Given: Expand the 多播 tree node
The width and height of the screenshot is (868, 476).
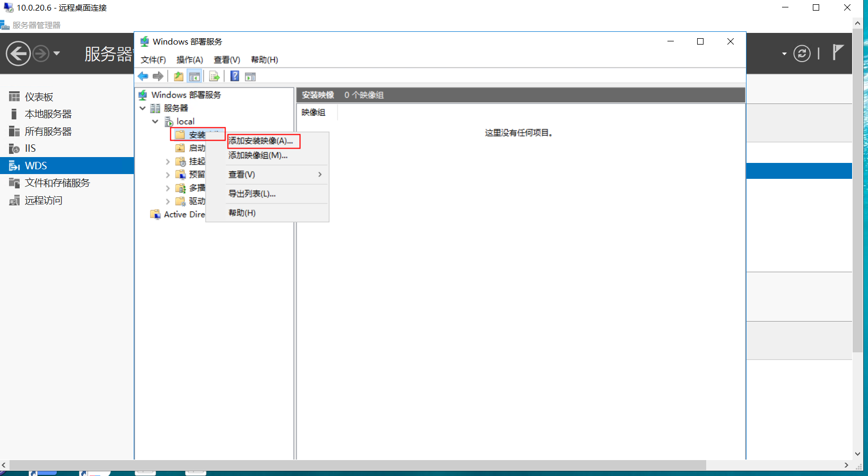Looking at the screenshot, I should 168,188.
